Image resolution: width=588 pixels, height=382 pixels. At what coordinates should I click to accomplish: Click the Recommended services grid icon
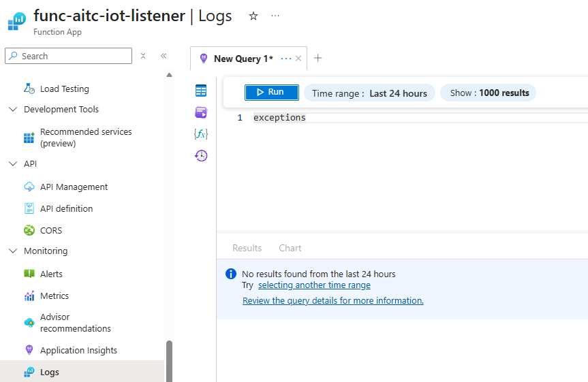coord(29,138)
